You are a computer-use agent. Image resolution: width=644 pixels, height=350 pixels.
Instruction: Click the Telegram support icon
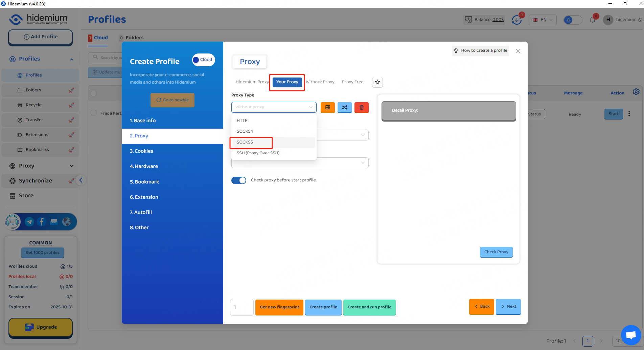point(29,222)
